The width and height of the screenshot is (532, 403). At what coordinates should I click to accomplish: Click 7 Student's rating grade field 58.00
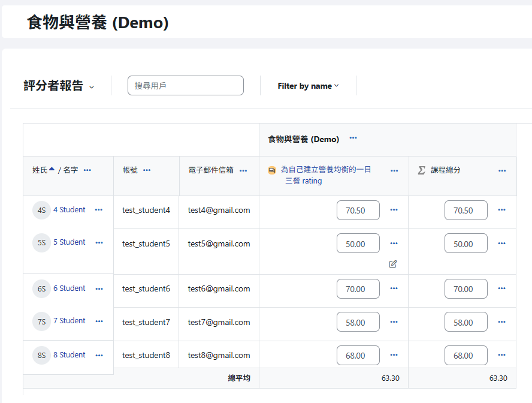[x=358, y=322]
